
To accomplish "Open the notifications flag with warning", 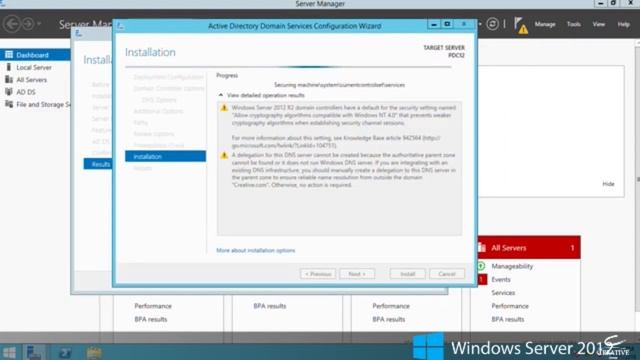I will point(520,25).
